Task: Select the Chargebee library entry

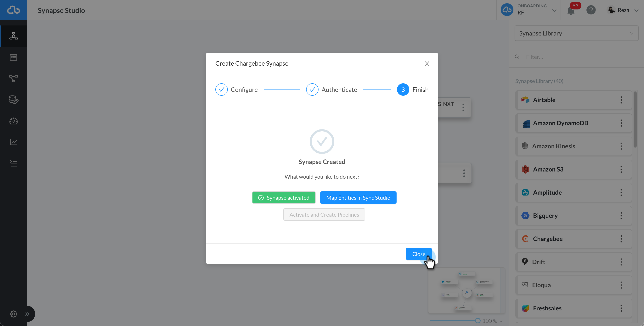Action: point(573,239)
